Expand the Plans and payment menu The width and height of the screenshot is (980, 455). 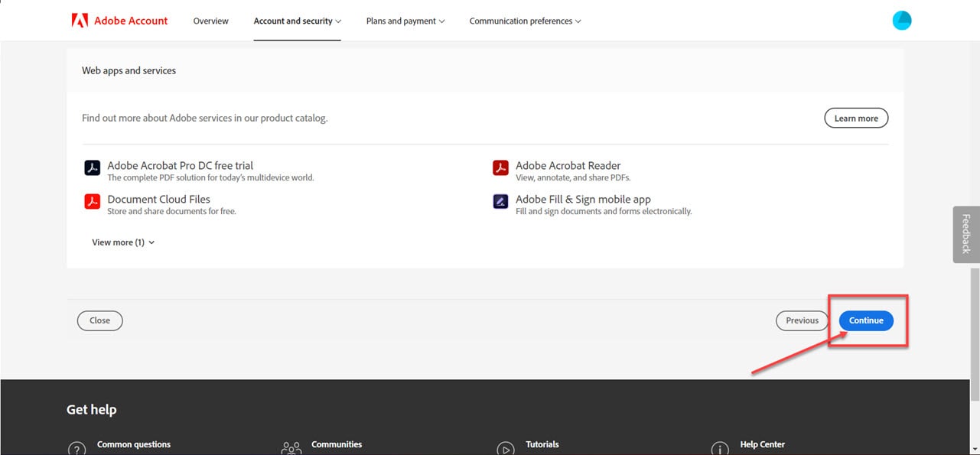coord(405,21)
